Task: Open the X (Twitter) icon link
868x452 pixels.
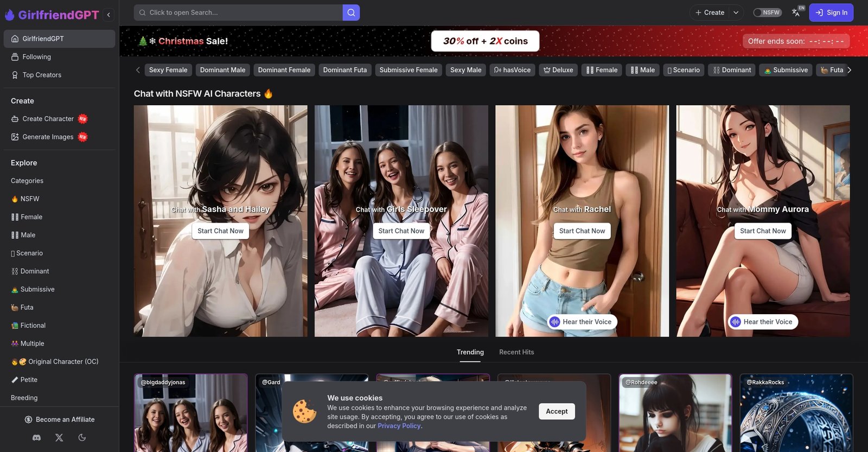Action: [x=59, y=437]
